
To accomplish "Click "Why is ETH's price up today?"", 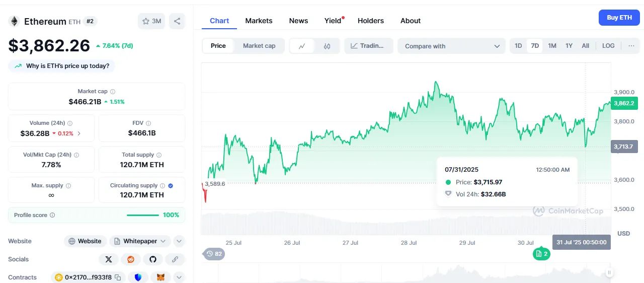I will (62, 66).
